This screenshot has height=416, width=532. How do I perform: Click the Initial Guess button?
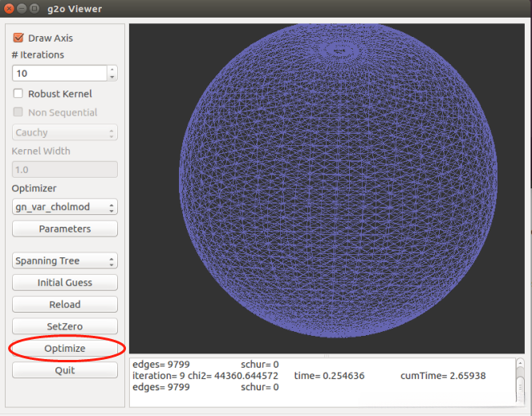[65, 282]
